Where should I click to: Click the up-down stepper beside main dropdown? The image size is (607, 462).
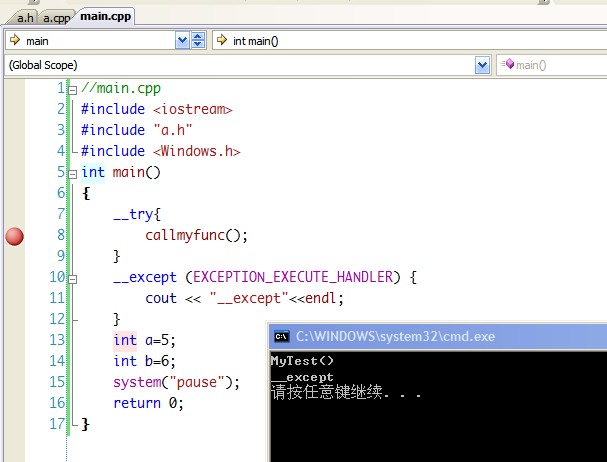[x=198, y=40]
